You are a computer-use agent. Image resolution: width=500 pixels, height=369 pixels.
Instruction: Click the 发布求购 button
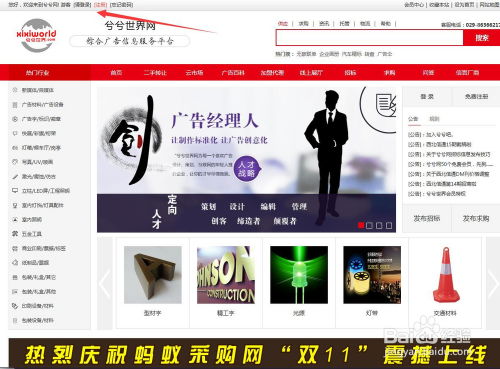(476, 219)
